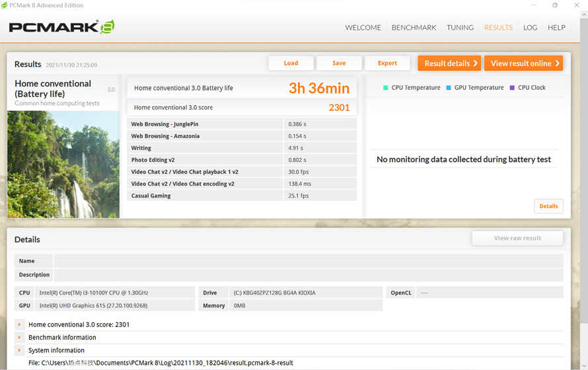Screen dimensions: 588x370
Task: Export the benchmark result
Action: tap(387, 63)
